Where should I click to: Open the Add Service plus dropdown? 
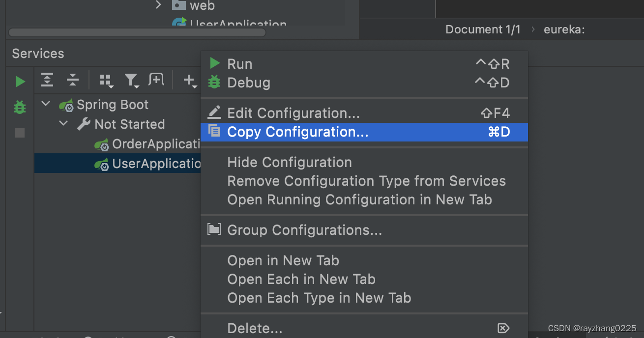[x=190, y=80]
